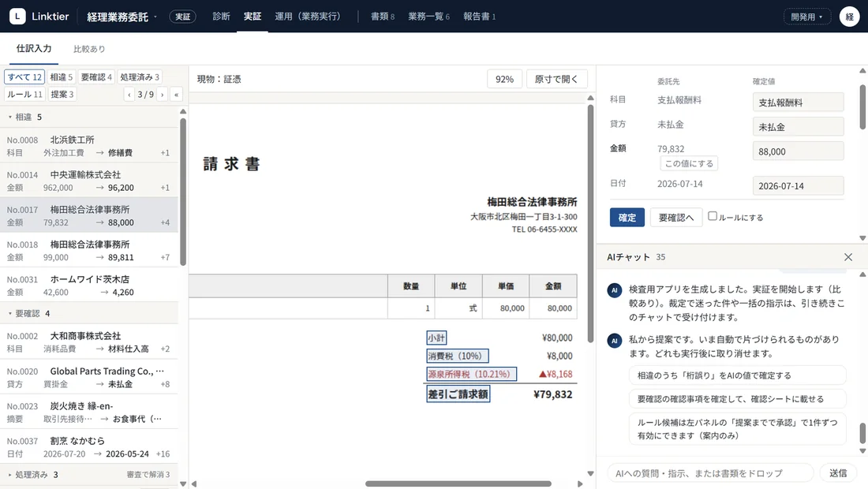Close the AIチャット panel
Viewport: 868px width, 489px height.
click(848, 257)
